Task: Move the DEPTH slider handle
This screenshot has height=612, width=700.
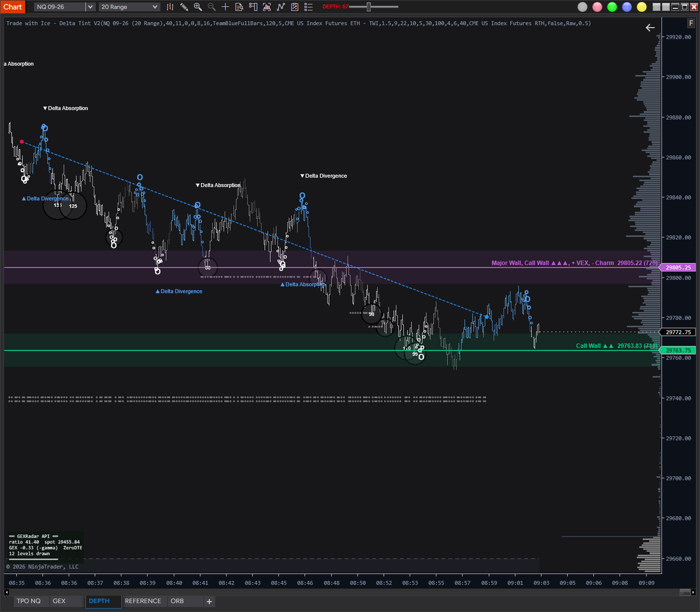Action: pyautogui.click(x=369, y=7)
